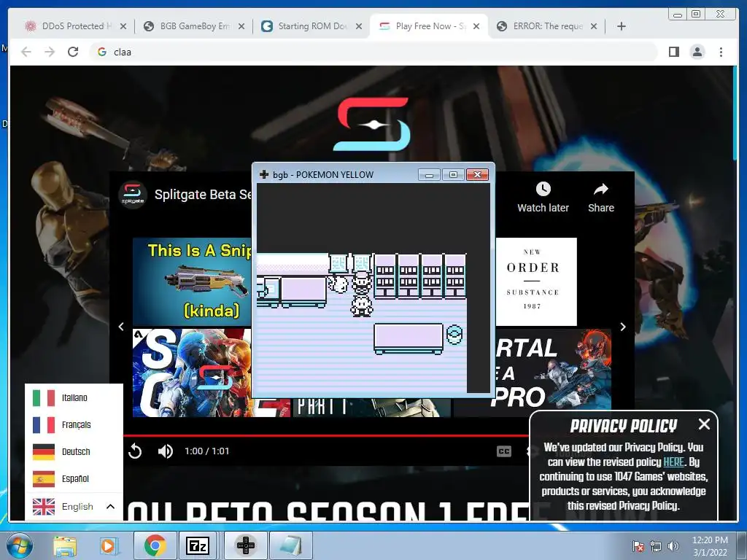This screenshot has height=560, width=747.
Task: Close the Privacy Policy popup
Action: [x=704, y=424]
